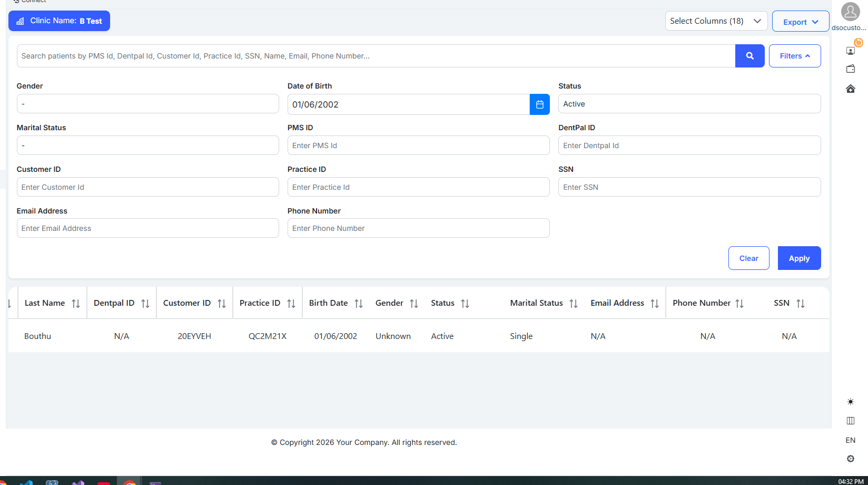Viewport: 868px width, 485px height.
Task: Sort table by Last Name column
Action: pos(76,304)
